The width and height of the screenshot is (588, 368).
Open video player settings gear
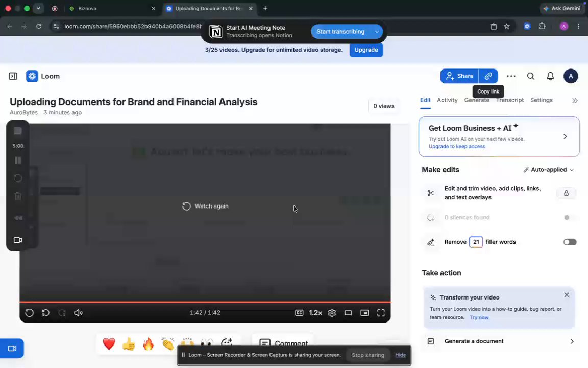[x=332, y=313]
